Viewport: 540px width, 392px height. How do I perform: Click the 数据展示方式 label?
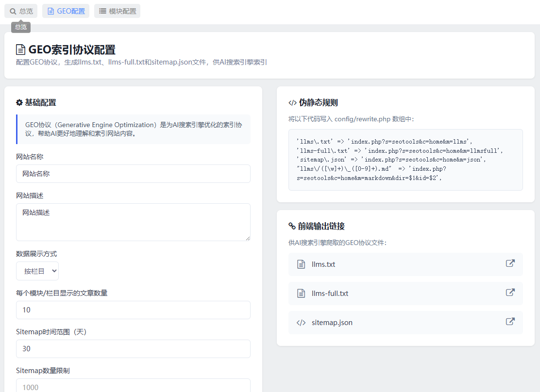coord(36,254)
